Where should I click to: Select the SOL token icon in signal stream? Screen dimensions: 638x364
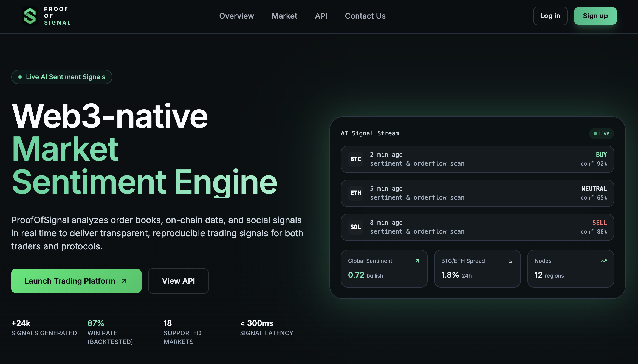click(x=355, y=227)
